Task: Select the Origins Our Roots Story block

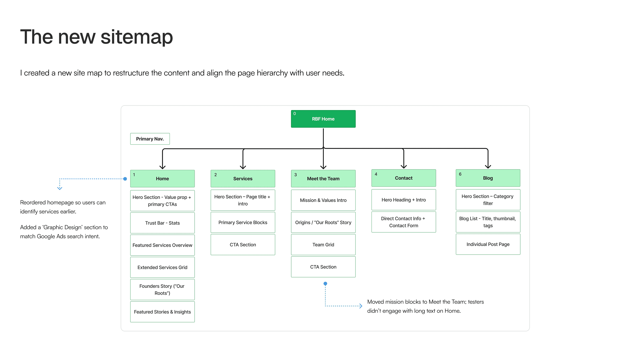Action: click(323, 222)
